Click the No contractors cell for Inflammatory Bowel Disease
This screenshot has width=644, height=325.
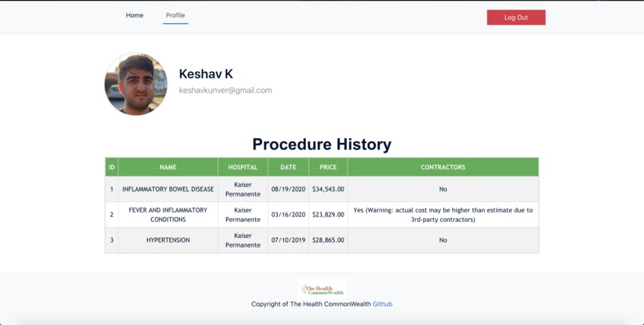point(443,189)
